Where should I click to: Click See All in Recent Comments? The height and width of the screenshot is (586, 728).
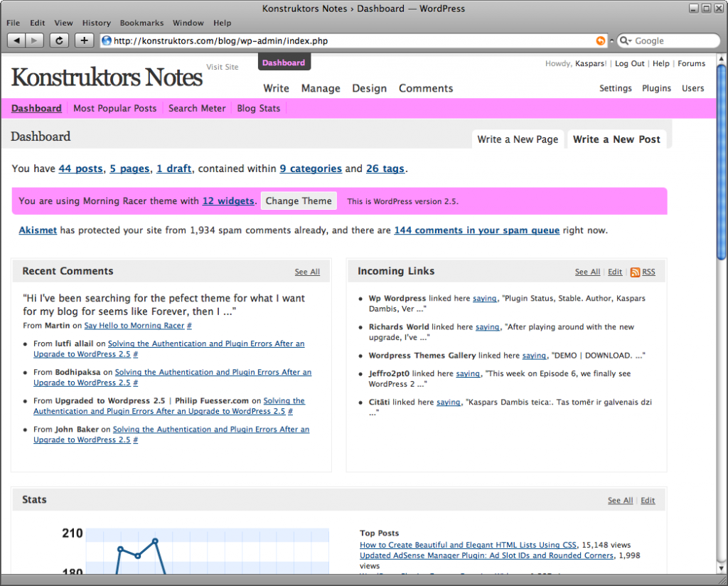click(x=307, y=272)
